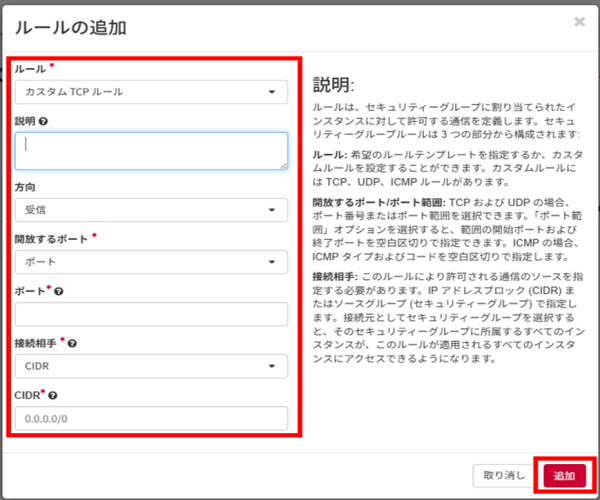The image size is (600, 500).
Task: Open the ルール dropdown showing カスタム TCP ルール
Action: click(151, 92)
